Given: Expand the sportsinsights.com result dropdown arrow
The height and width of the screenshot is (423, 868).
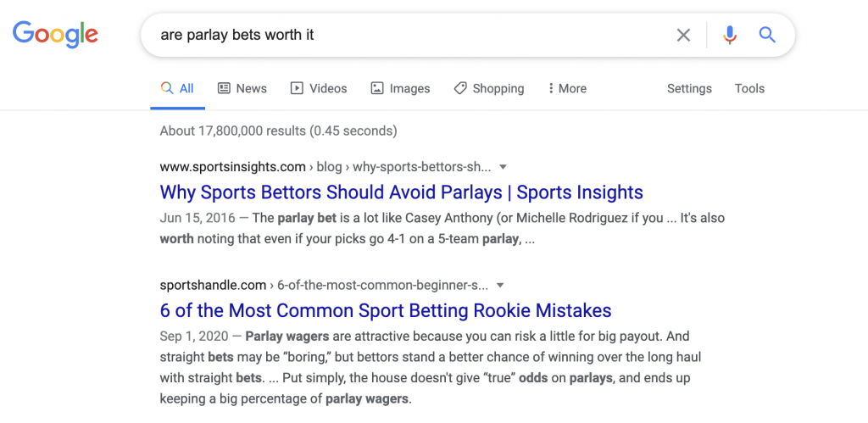Looking at the screenshot, I should (503, 167).
